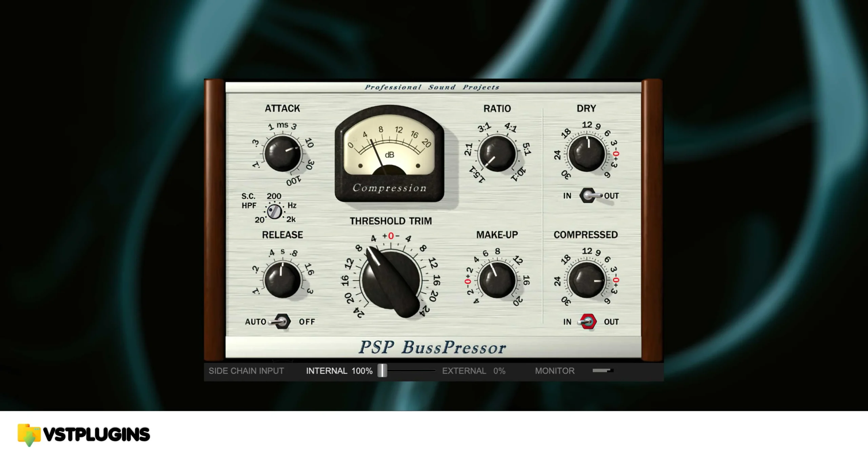Click the VSTPLUGINS wordmark text
The height and width of the screenshot is (460, 868).
coord(97,435)
